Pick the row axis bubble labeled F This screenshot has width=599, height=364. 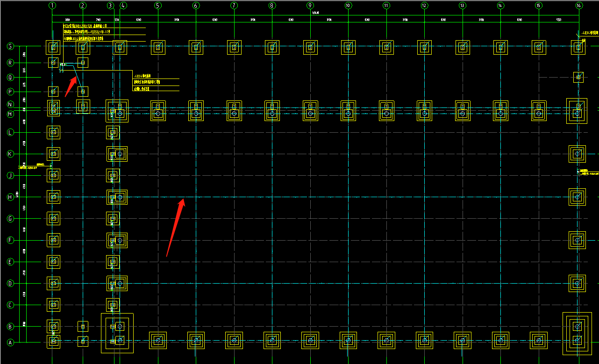(x=10, y=240)
